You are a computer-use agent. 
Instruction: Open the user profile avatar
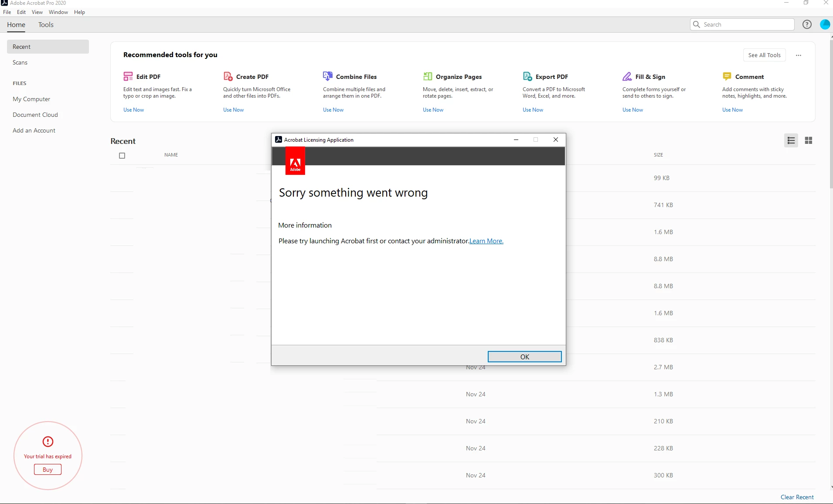click(x=825, y=24)
